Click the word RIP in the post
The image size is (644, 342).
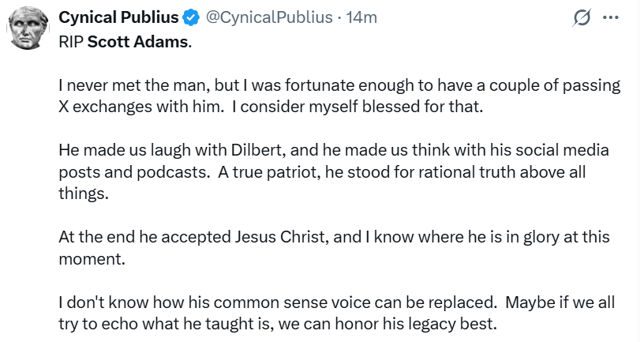pos(71,42)
